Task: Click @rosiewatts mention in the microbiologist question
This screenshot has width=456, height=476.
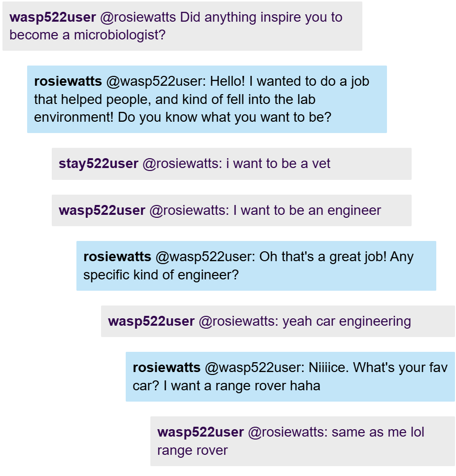Action: pyautogui.click(x=138, y=17)
